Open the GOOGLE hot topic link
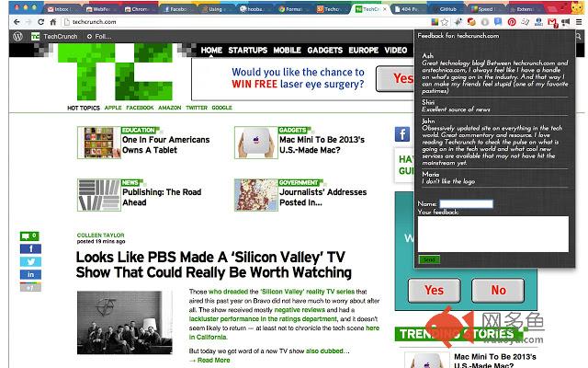The image size is (588, 368). pyautogui.click(x=222, y=108)
